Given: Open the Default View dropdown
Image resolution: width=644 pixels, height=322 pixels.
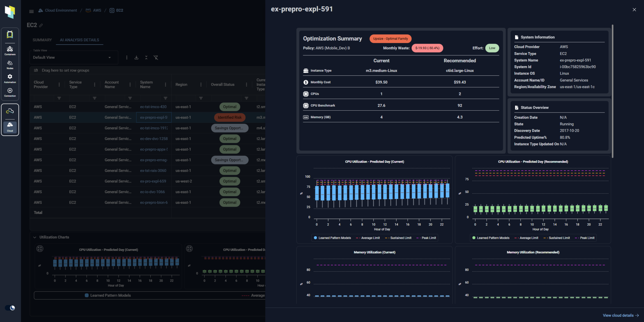Looking at the screenshot, I should (x=73, y=57).
